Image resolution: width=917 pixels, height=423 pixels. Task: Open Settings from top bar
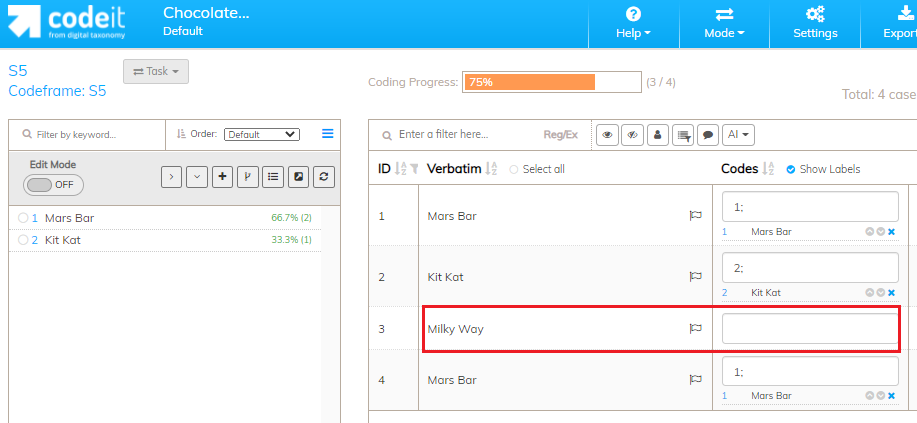[815, 24]
